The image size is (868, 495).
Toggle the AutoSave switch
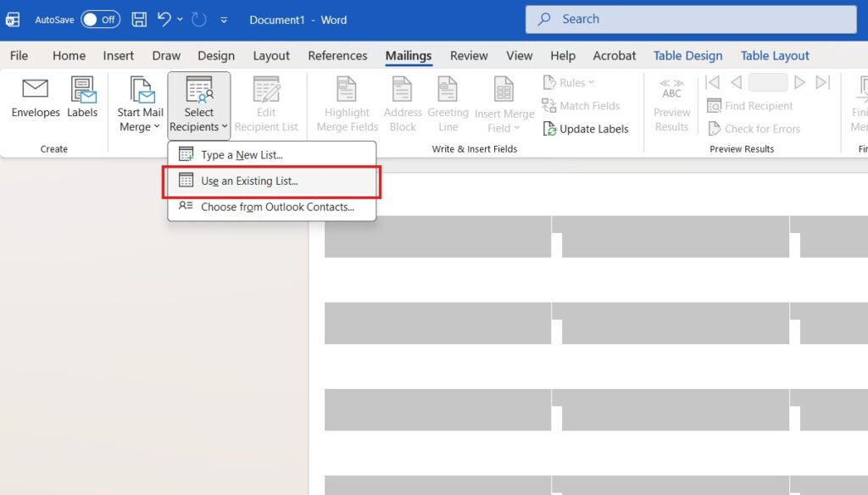tap(100, 19)
